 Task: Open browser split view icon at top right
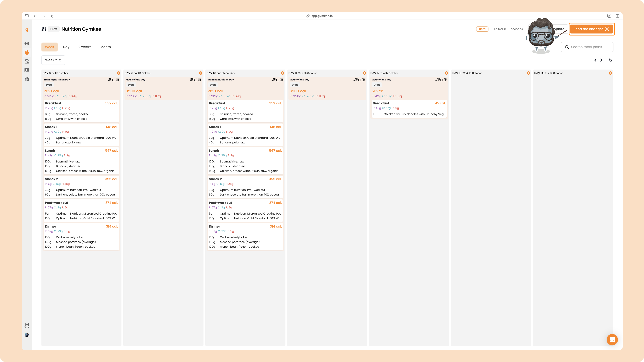[617, 16]
